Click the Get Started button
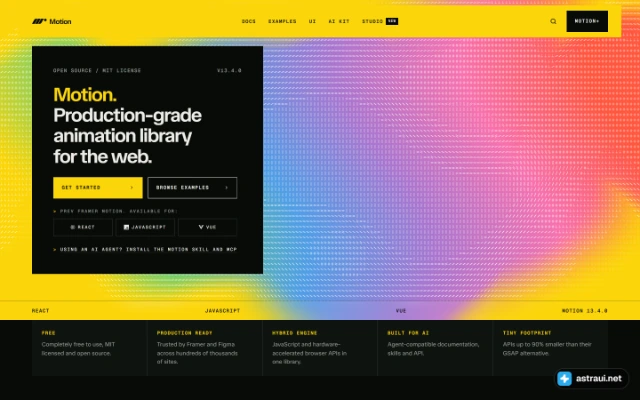The height and width of the screenshot is (400, 640). 98,188
